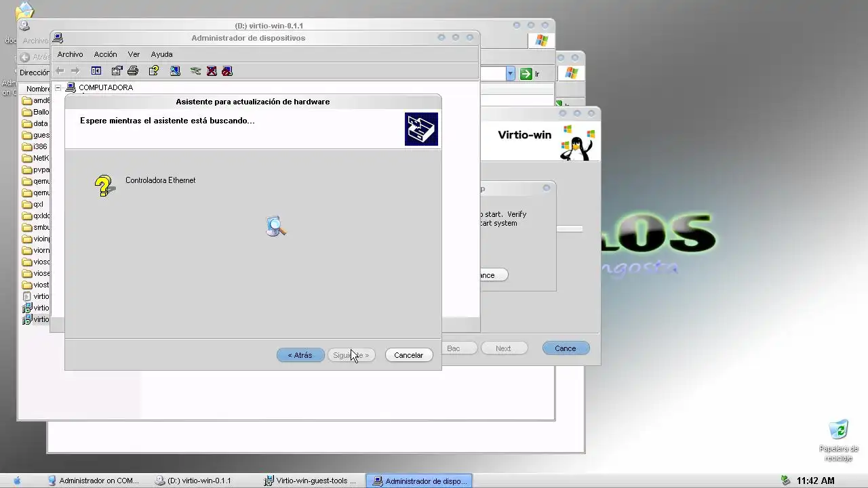The width and height of the screenshot is (868, 488).
Task: Select the qxl folder in Explorer list
Action: point(33,204)
